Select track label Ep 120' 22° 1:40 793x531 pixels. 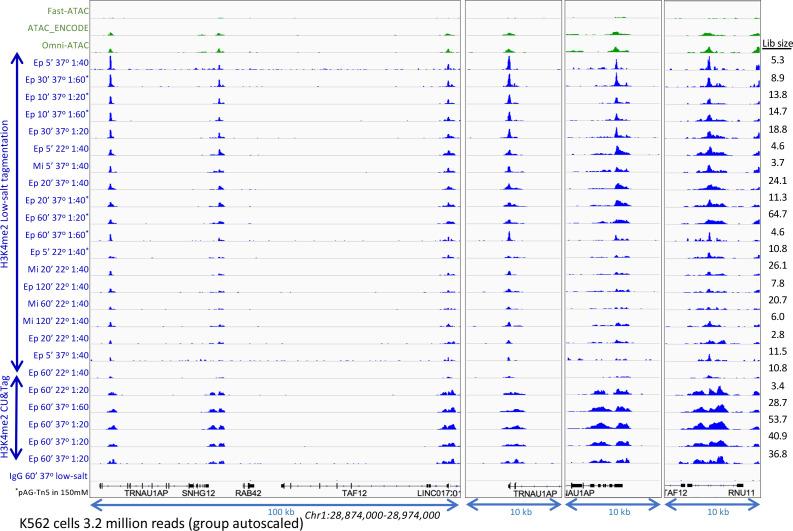(x=56, y=286)
